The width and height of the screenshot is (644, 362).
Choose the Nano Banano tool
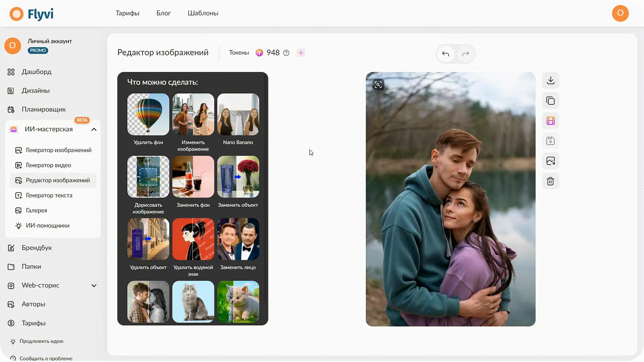tap(238, 119)
